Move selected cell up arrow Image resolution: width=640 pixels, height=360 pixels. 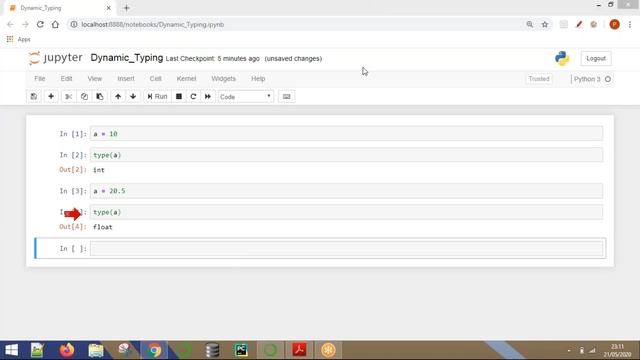pyautogui.click(x=118, y=97)
